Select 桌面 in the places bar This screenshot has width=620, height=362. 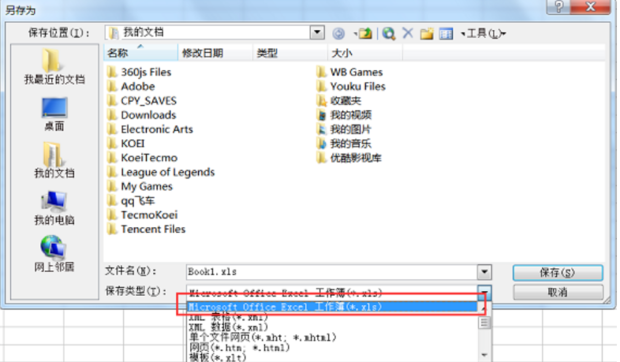point(54,114)
